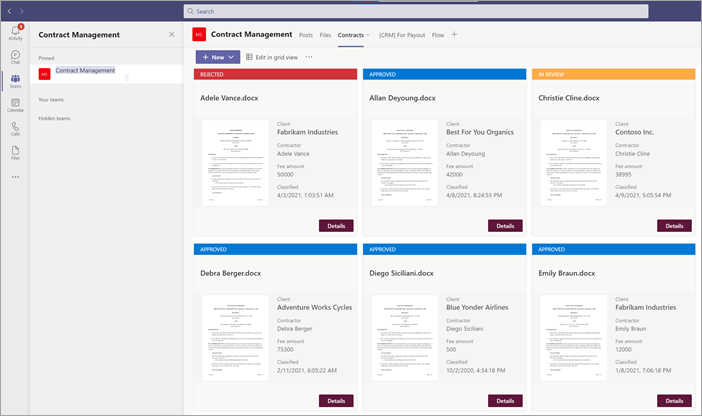Image resolution: width=702 pixels, height=416 pixels.
Task: Click the Debra Berger.docx title
Action: pos(231,273)
